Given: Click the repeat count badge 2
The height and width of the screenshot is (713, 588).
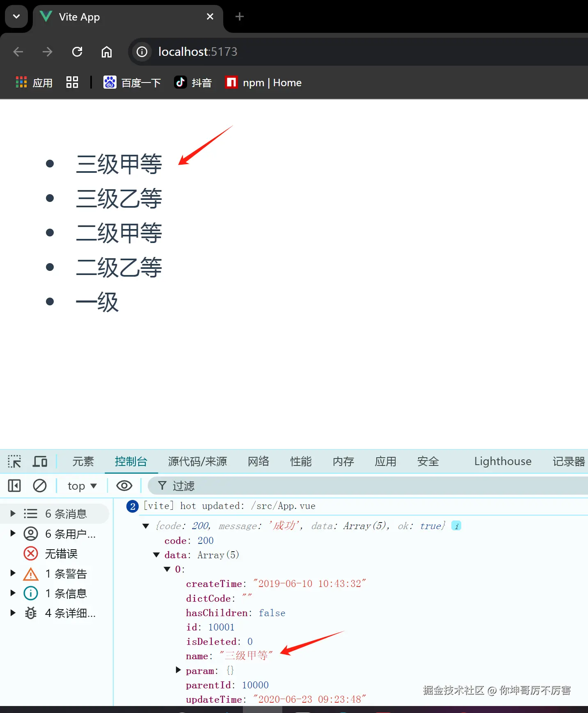Looking at the screenshot, I should pyautogui.click(x=133, y=507).
